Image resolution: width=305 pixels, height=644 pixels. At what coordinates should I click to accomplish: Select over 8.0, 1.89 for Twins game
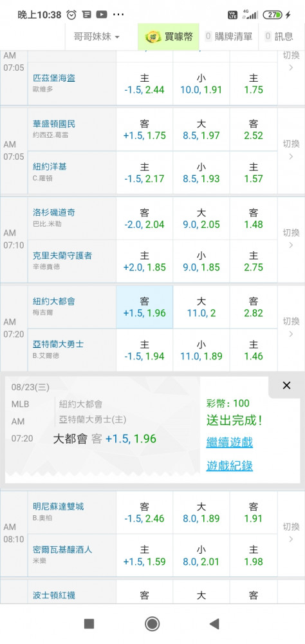click(x=201, y=512)
